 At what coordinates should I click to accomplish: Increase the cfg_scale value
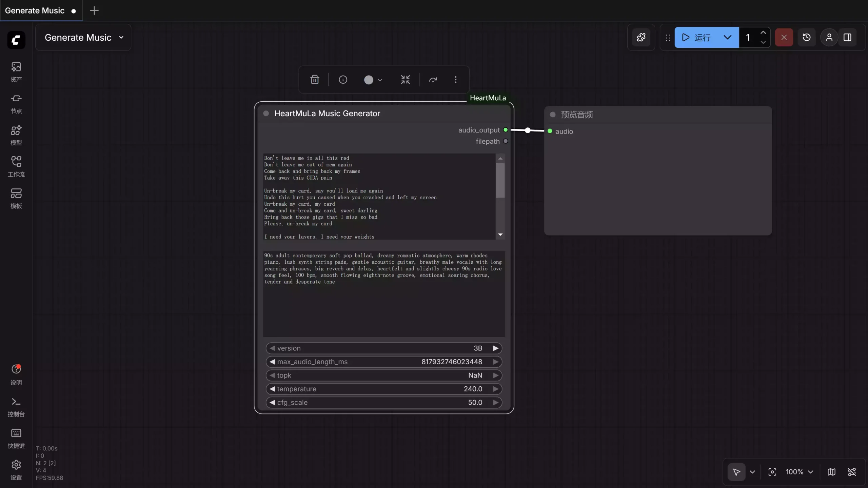(x=495, y=403)
